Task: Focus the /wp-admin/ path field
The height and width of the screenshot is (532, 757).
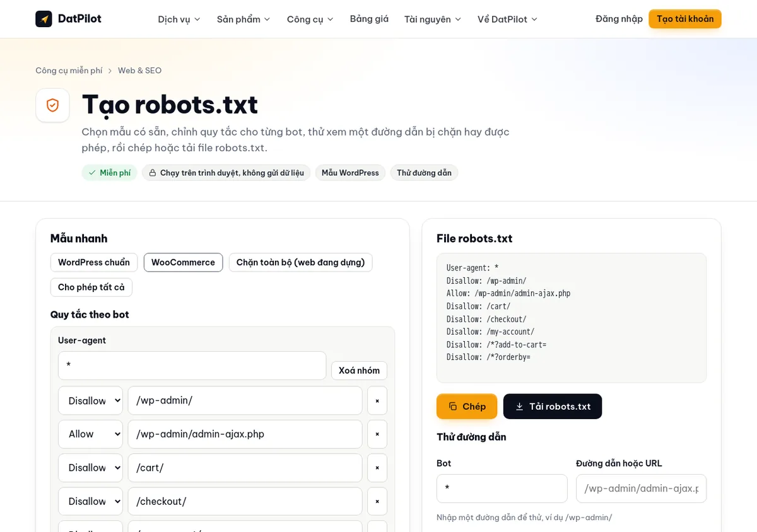Action: coord(245,401)
